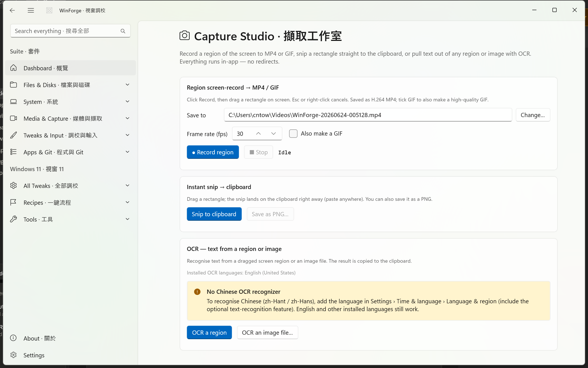This screenshot has width=588, height=368.
Task: Click the Save as PNG... button
Action: (x=270, y=214)
